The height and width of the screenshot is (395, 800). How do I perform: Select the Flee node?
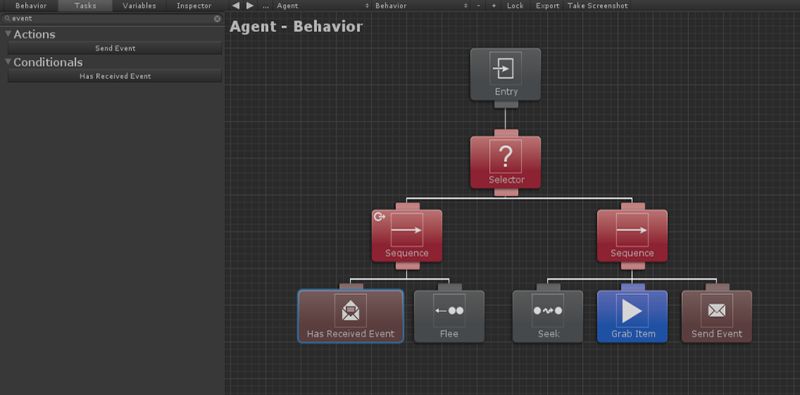pos(449,316)
